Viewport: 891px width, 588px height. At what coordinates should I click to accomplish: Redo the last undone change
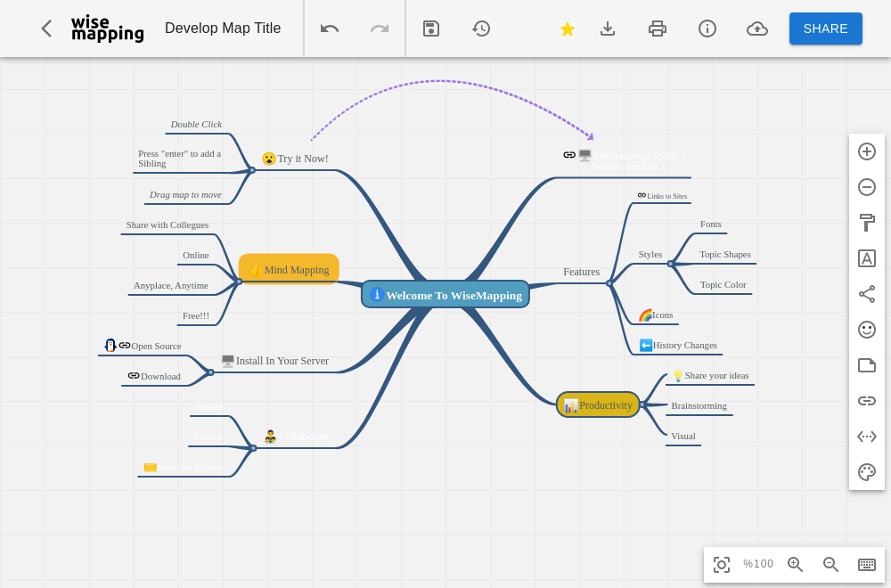(x=380, y=29)
